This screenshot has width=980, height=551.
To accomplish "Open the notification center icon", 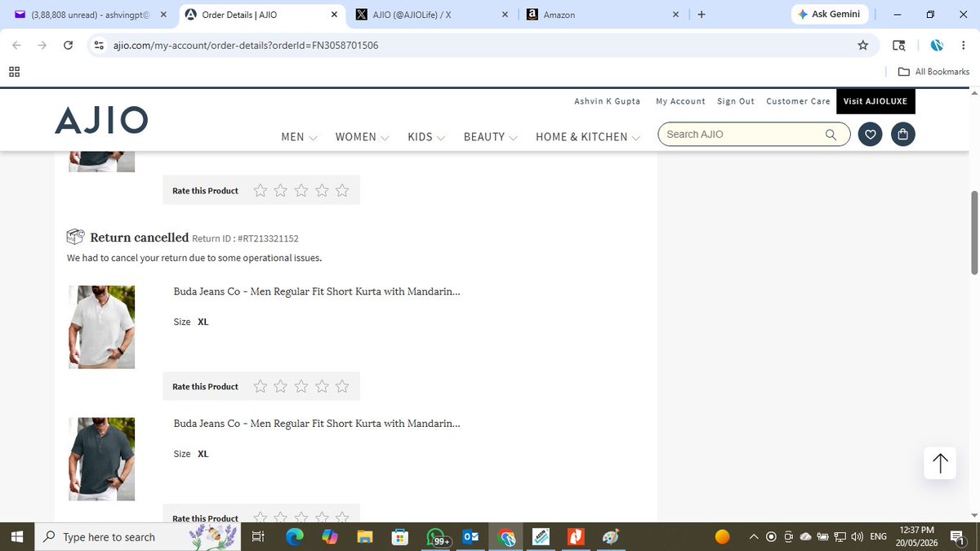I will tap(958, 537).
